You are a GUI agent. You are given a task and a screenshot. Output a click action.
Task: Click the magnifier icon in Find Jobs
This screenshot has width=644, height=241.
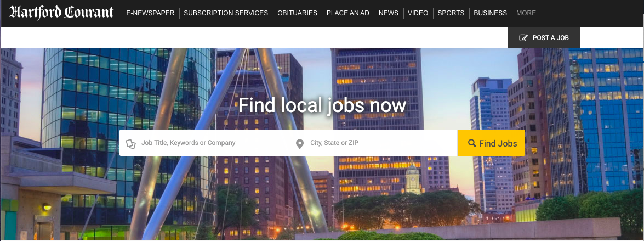[x=472, y=143]
